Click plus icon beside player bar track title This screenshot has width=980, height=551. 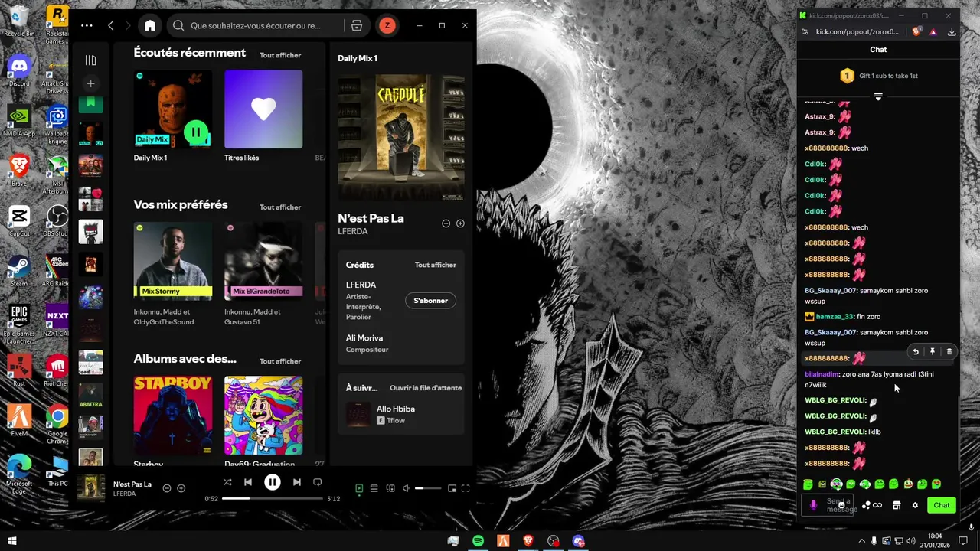pyautogui.click(x=181, y=488)
